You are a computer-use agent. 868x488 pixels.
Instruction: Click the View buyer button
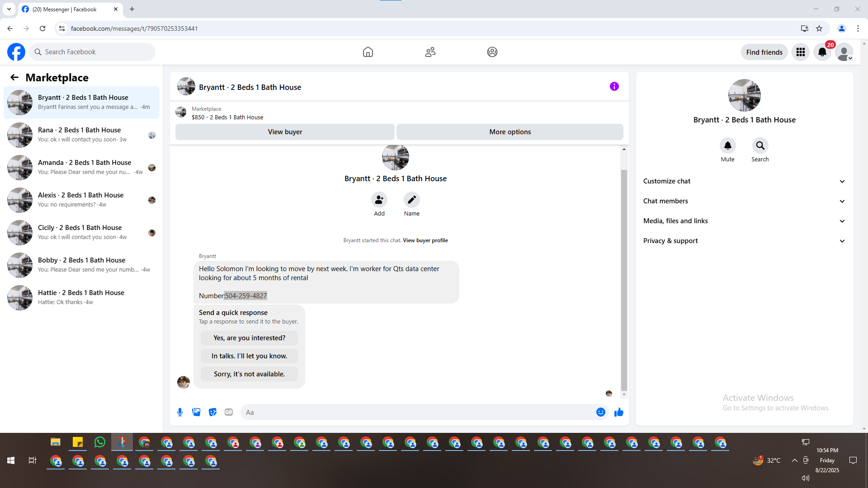coord(285,132)
